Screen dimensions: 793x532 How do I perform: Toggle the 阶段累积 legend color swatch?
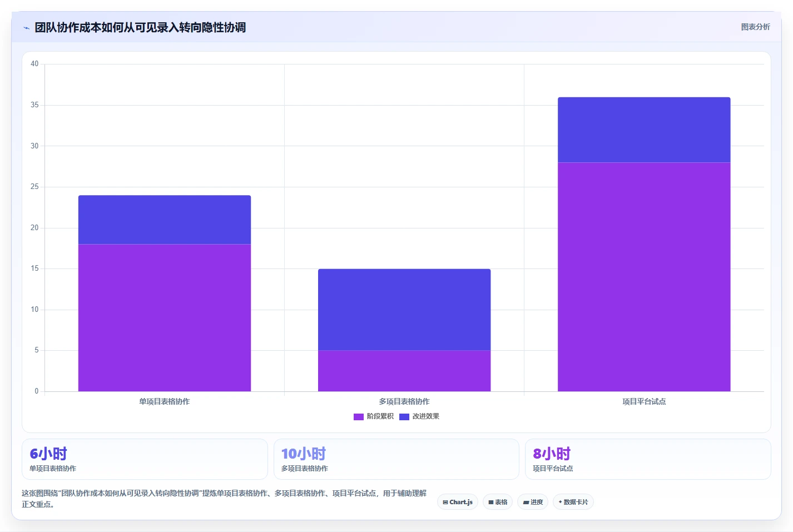(359, 416)
